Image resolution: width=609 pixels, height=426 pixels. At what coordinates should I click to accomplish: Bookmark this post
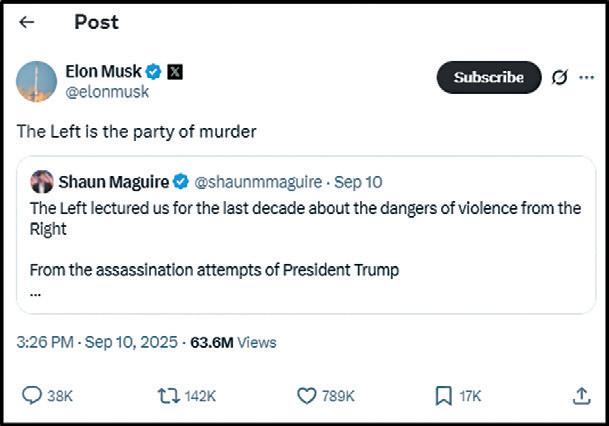444,396
